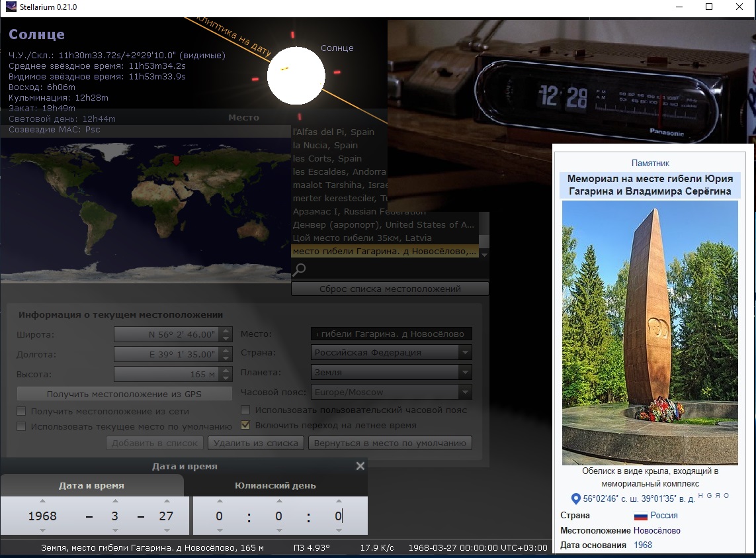Image resolution: width=756 pixels, height=558 pixels.
Task: Uncheck 'Включить переход на летнее время'
Action: click(245, 425)
